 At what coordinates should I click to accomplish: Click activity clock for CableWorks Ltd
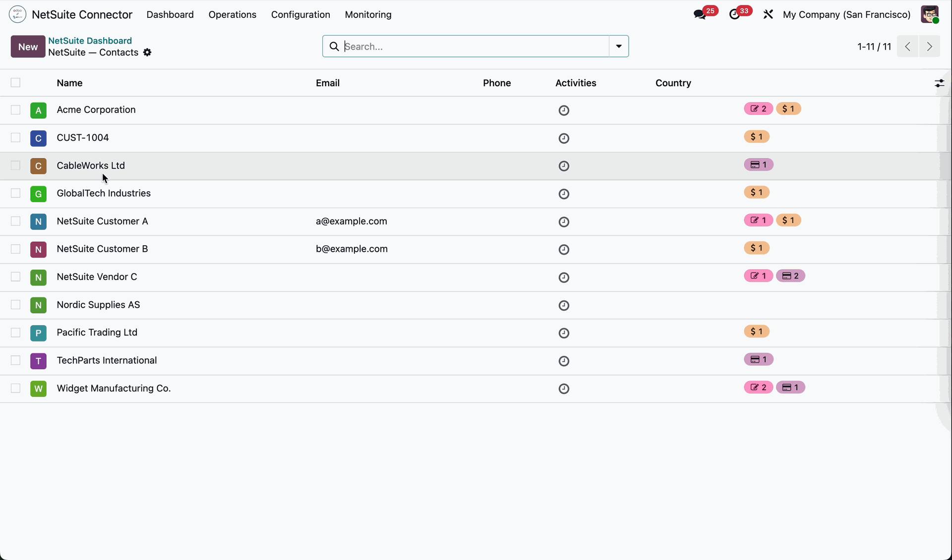[564, 166]
